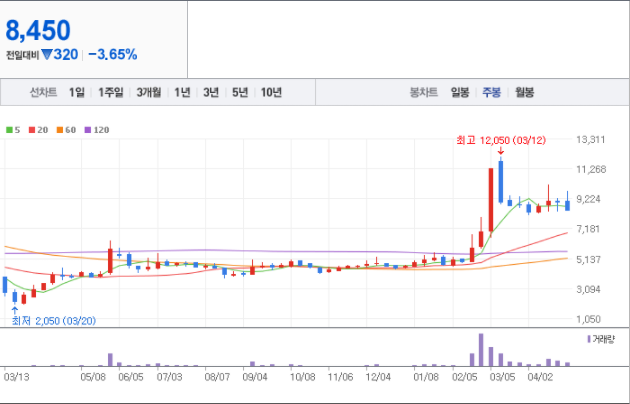
Task: Click the 03/05 date axis label
Action: pyautogui.click(x=502, y=377)
